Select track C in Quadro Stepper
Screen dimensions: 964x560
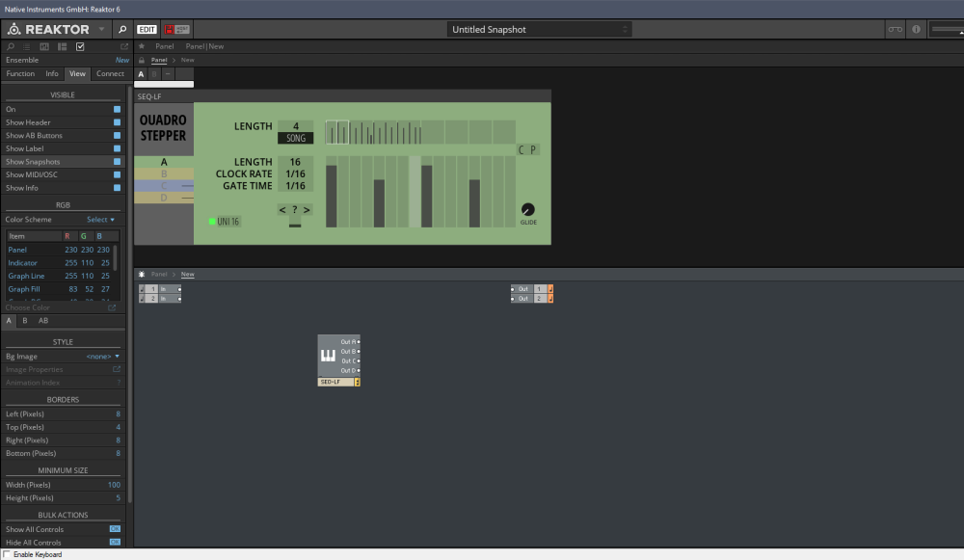[x=164, y=186]
